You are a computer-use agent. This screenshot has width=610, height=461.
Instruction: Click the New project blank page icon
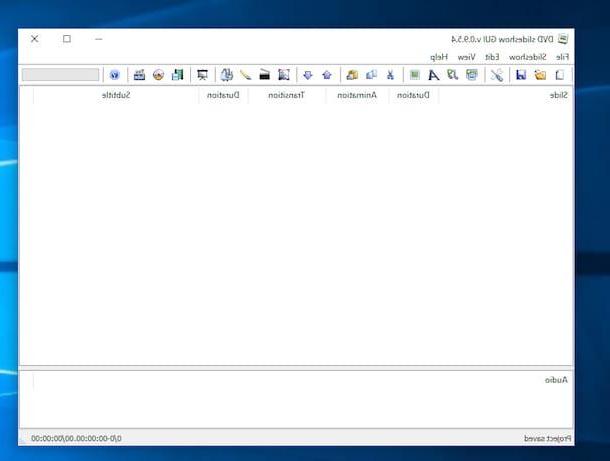(559, 75)
